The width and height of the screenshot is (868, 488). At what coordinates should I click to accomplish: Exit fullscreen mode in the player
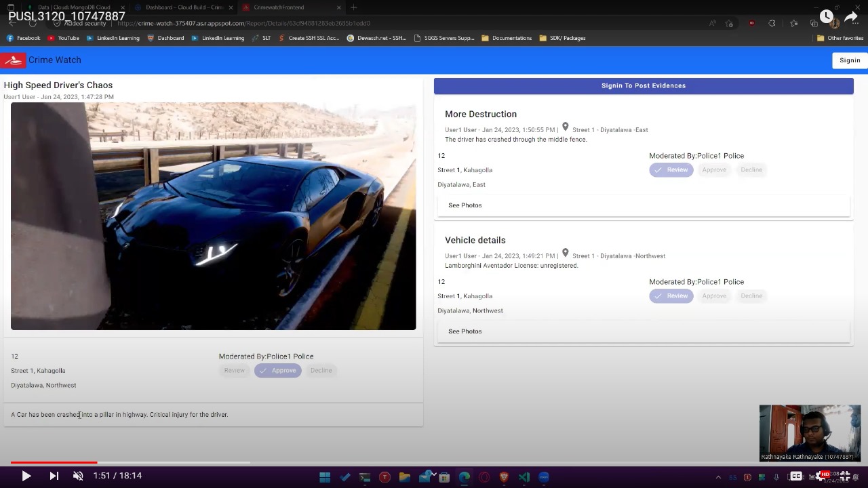(845, 476)
